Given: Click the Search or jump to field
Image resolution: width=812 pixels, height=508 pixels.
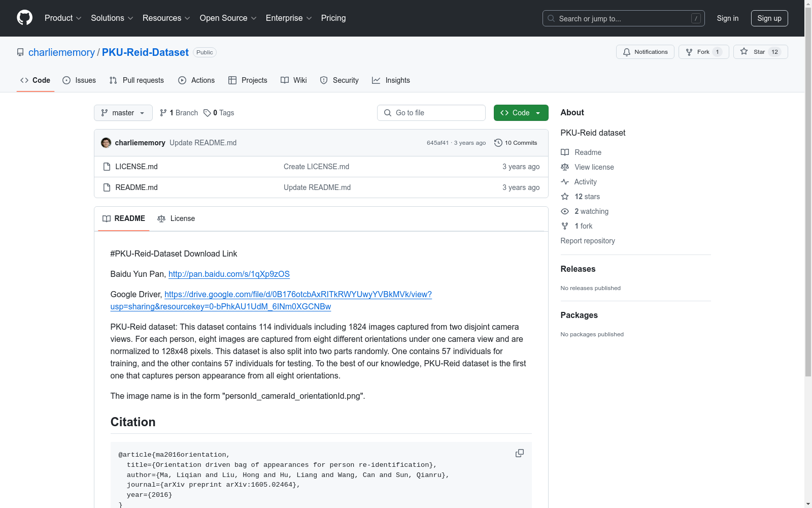Looking at the screenshot, I should coord(624,18).
